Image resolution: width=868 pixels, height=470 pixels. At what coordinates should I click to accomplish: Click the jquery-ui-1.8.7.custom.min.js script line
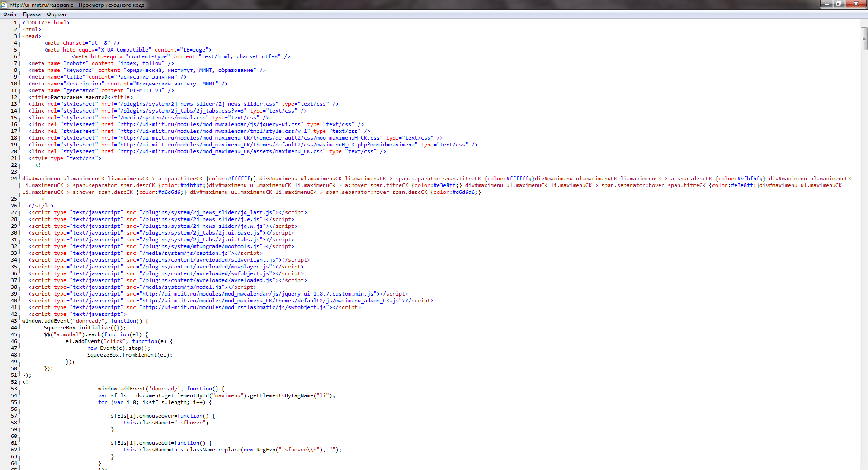point(218,294)
